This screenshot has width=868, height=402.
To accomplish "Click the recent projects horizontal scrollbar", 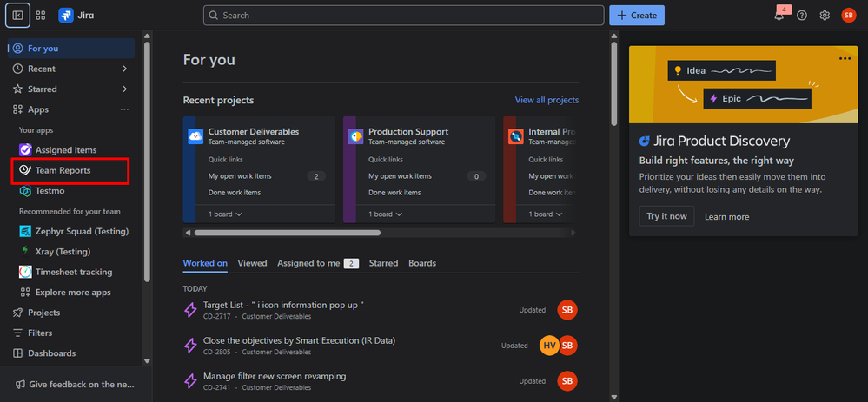I will pyautogui.click(x=288, y=233).
